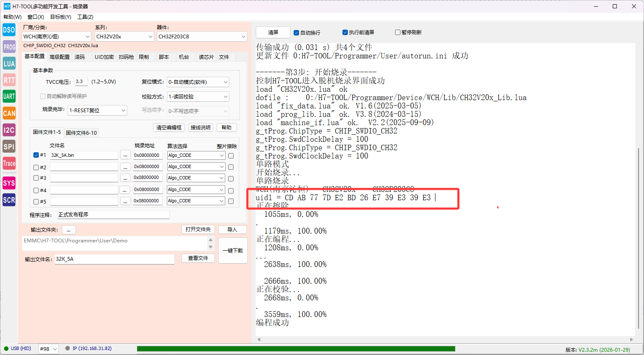Click the UART tool sidebar icon

[x=9, y=96]
